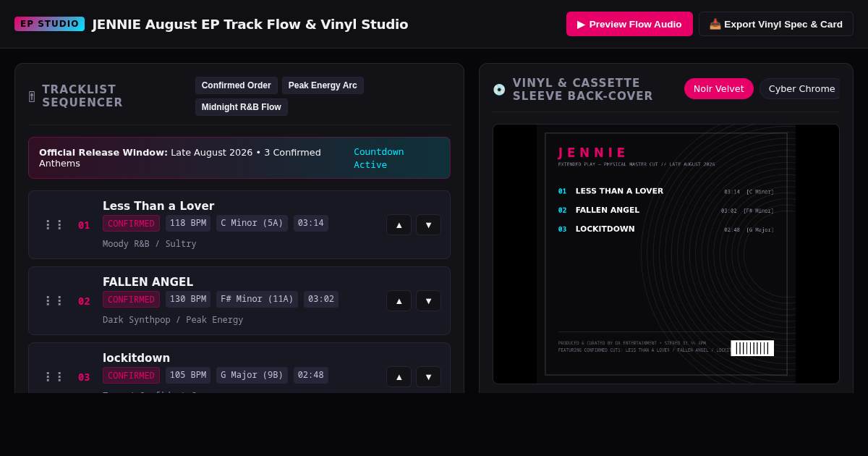Select the Peak Energy Arc preset

click(x=323, y=85)
